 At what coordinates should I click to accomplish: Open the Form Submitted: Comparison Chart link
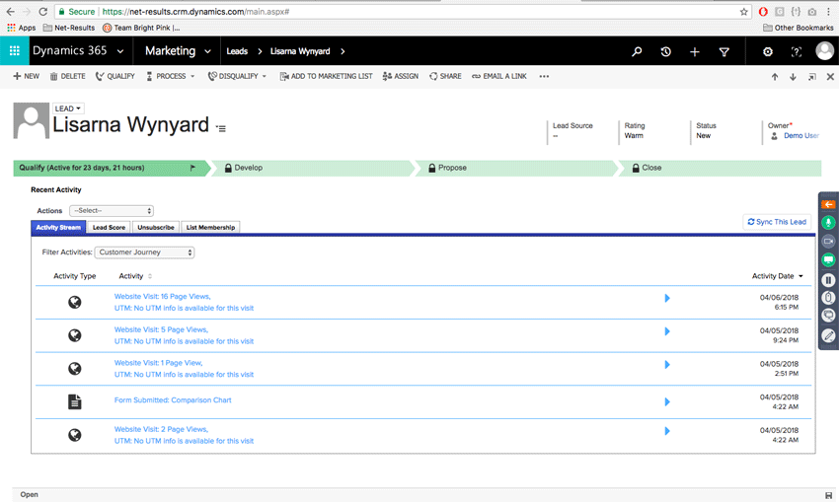pos(173,400)
